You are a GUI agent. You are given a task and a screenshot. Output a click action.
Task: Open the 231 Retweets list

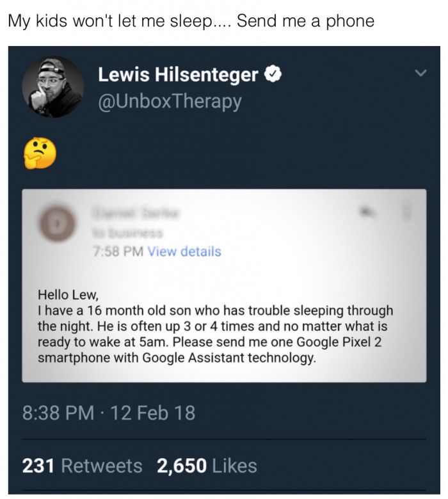click(82, 466)
